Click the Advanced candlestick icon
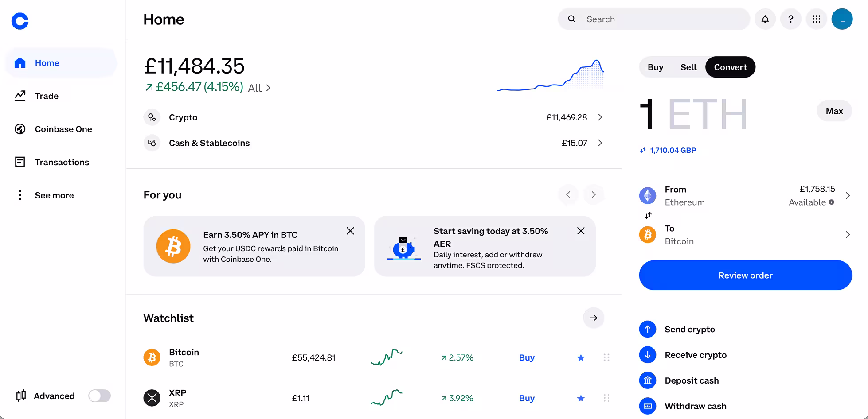Screen dimensions: 868x419 21,396
